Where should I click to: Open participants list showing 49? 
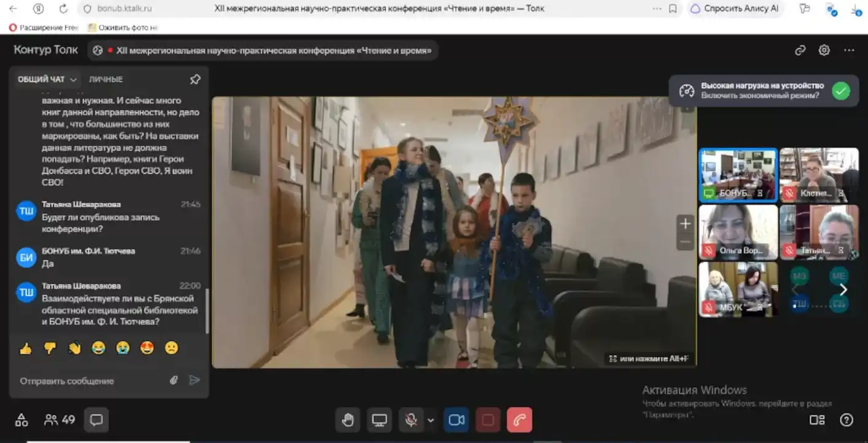pyautogui.click(x=60, y=420)
